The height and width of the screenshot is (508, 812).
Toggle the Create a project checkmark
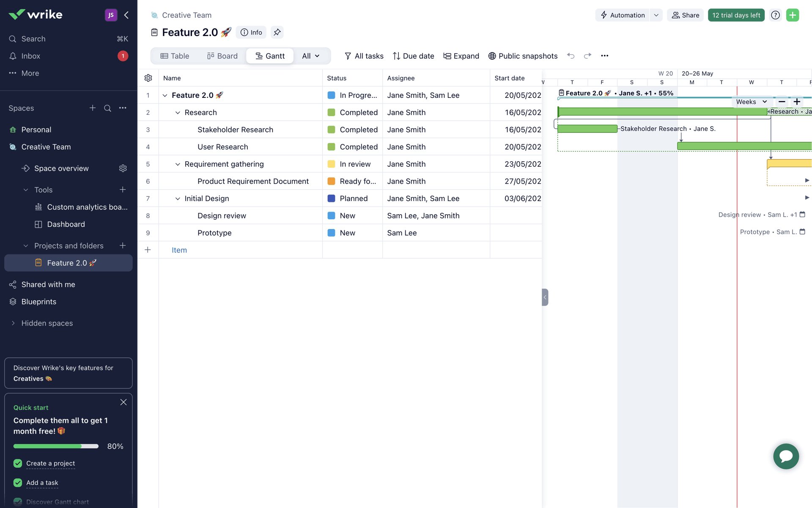(18, 464)
